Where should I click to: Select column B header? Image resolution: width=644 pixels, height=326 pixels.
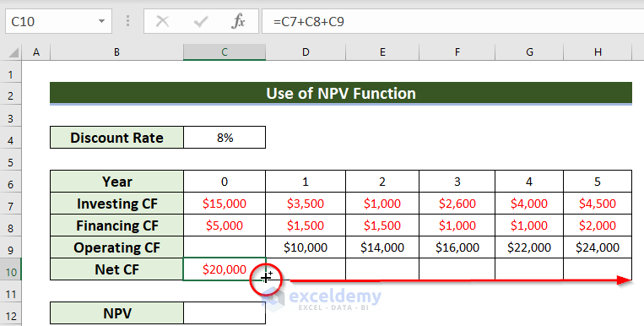tap(116, 52)
